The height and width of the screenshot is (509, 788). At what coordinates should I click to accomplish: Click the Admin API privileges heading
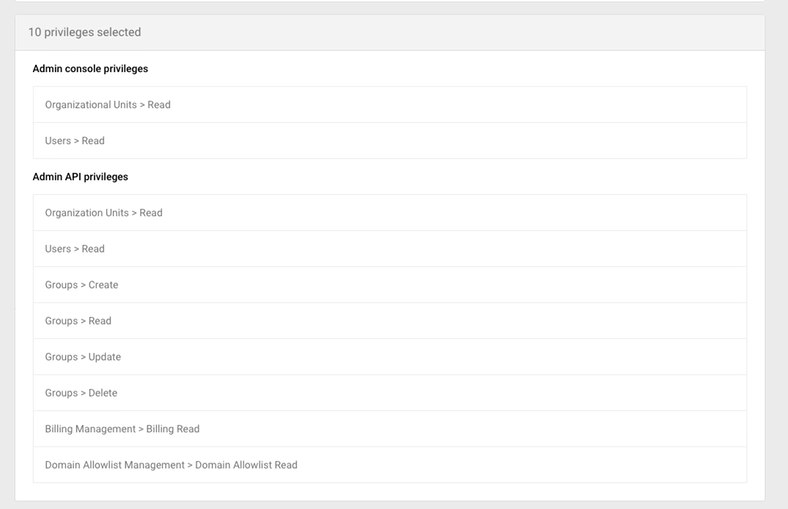click(80, 177)
